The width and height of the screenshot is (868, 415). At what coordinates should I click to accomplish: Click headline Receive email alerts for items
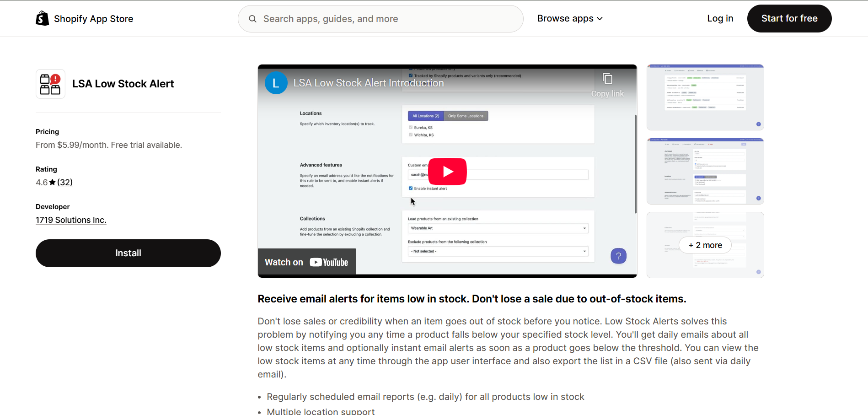(472, 299)
